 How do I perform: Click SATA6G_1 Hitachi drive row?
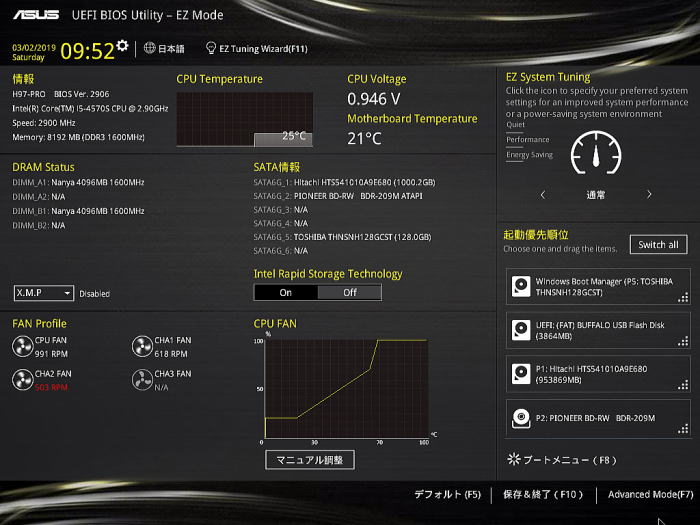(x=344, y=182)
